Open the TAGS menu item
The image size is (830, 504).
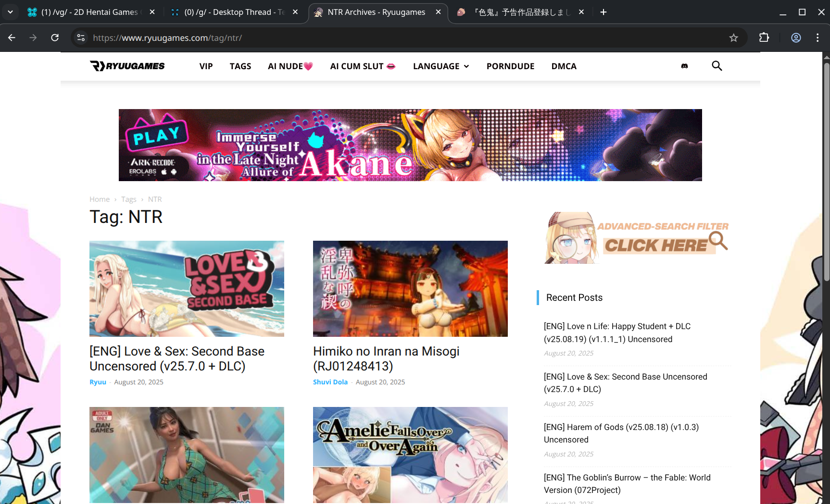tap(240, 66)
